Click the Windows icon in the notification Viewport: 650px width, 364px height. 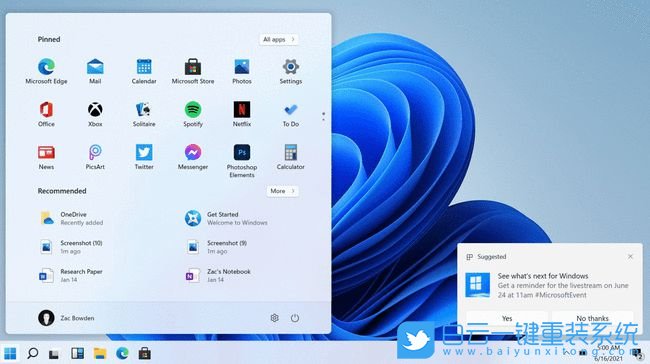point(477,285)
